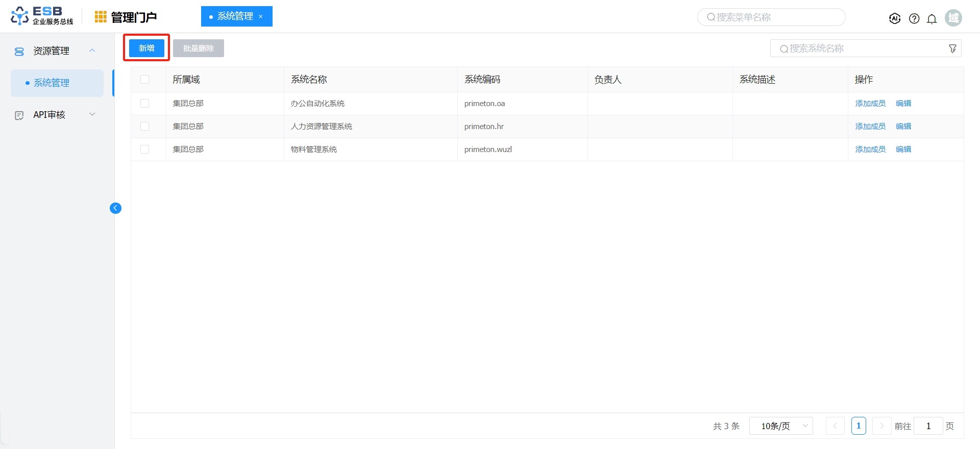
Task: Click the 新增 button
Action: point(146,48)
